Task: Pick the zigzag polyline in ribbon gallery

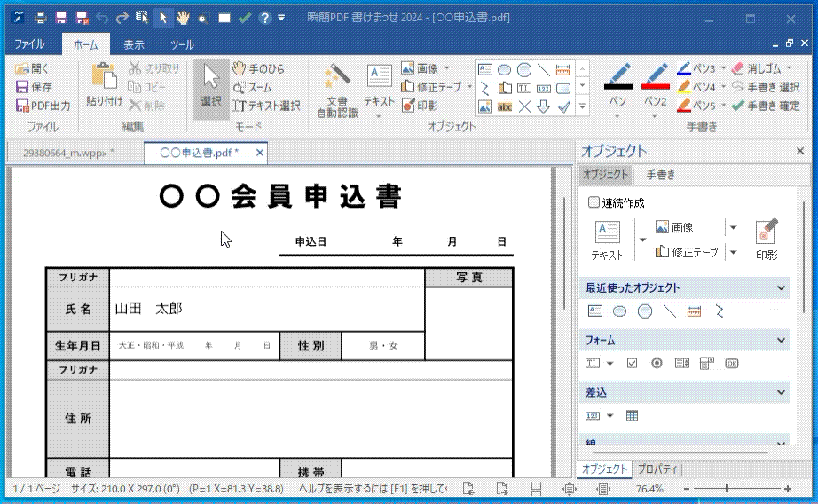Action: point(485,88)
